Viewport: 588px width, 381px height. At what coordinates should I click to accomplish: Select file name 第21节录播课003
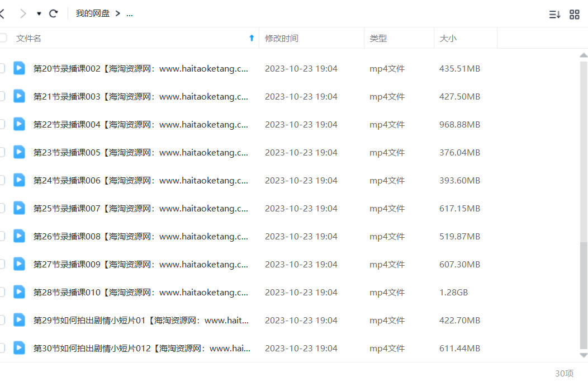(141, 97)
